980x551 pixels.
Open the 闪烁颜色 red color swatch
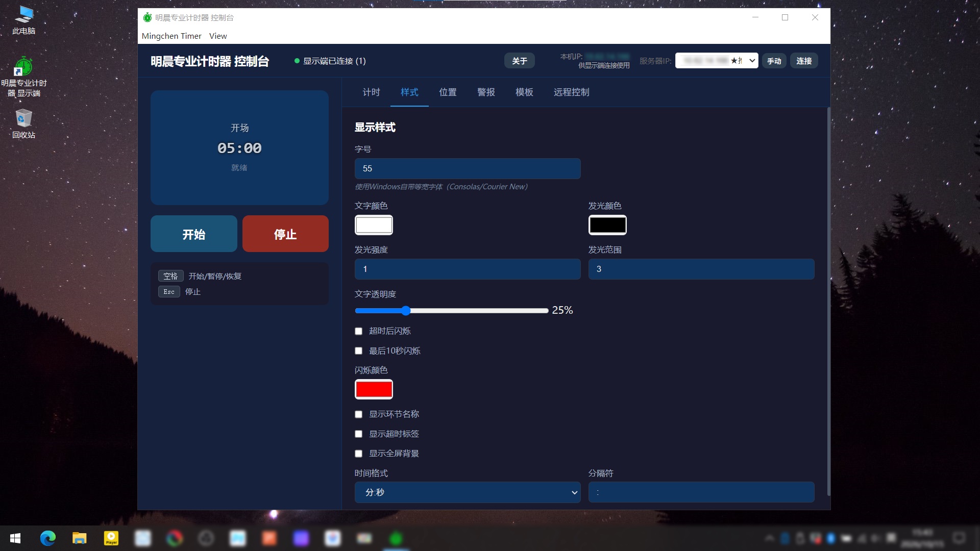(374, 389)
